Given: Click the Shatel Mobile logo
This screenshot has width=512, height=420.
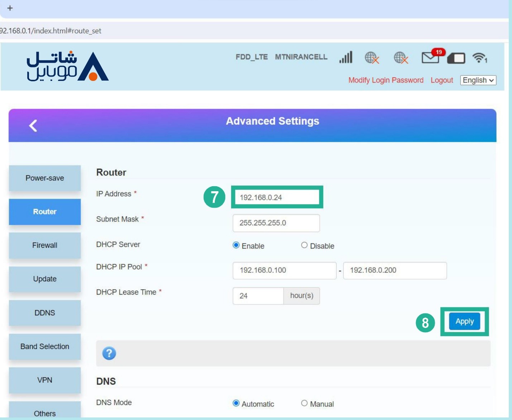Looking at the screenshot, I should point(67,66).
